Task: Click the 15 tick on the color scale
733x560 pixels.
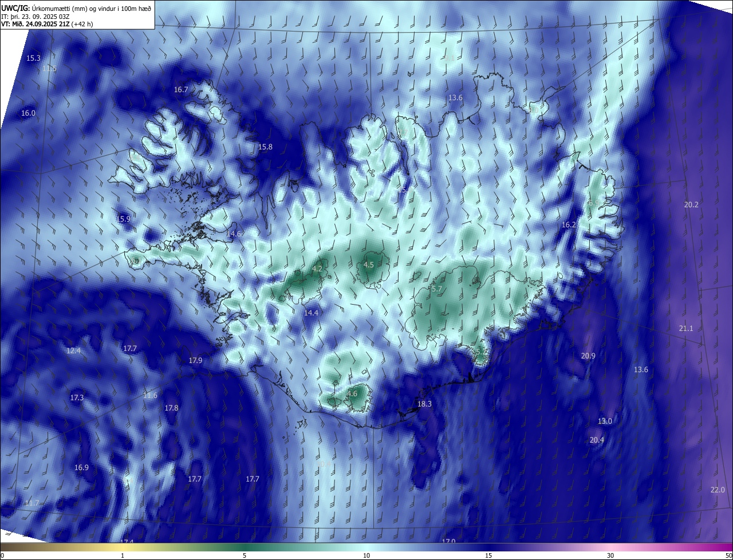Action: coord(488,556)
